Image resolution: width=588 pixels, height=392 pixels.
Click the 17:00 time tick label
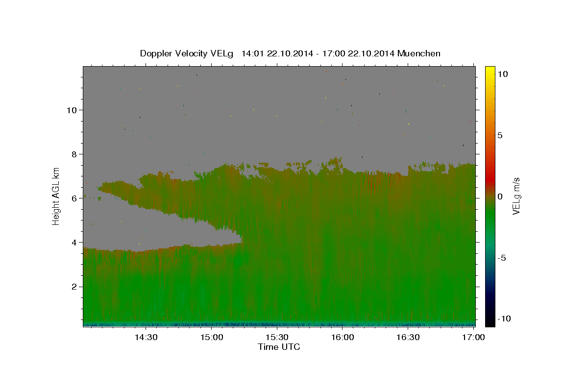[473, 337]
